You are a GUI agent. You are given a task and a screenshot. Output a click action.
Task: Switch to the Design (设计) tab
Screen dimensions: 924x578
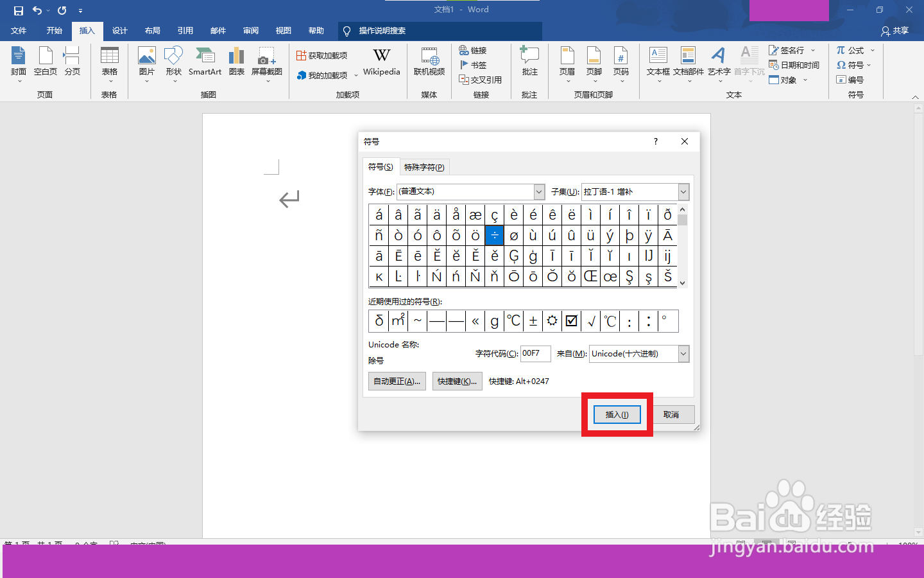coord(120,30)
